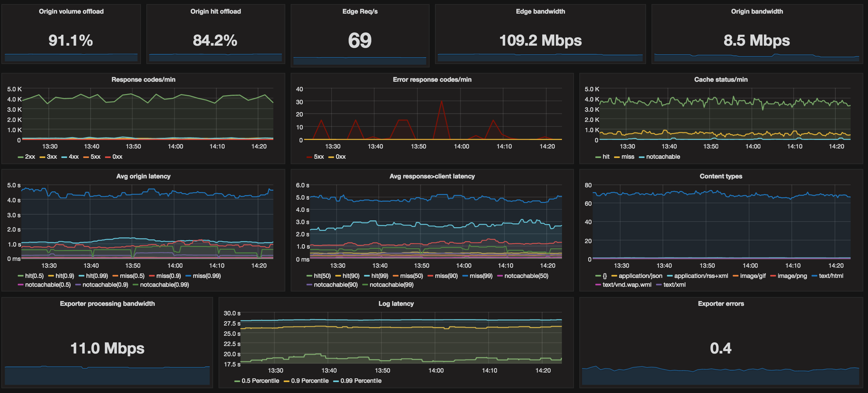This screenshot has height=393, width=868.
Task: Toggle {} series in Content types legend
Action: pos(605,276)
